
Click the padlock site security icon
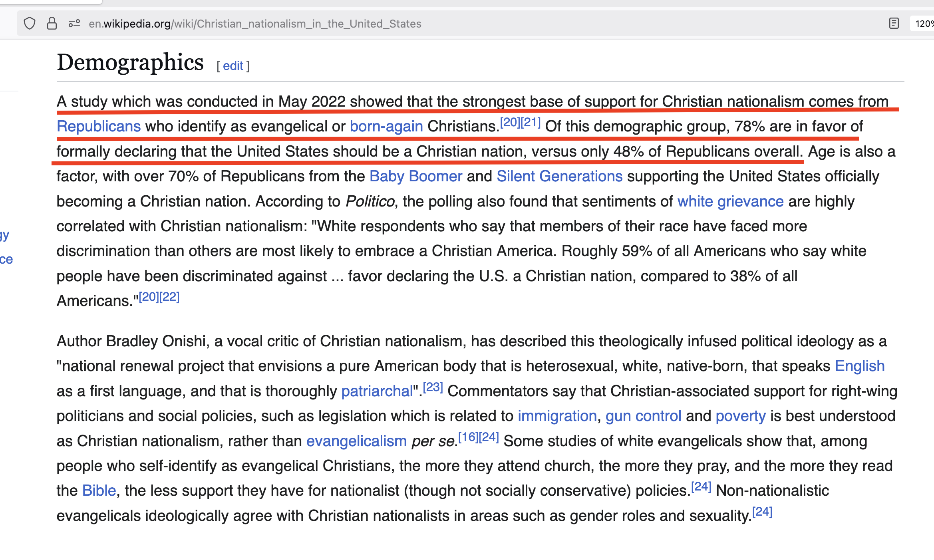click(x=52, y=24)
